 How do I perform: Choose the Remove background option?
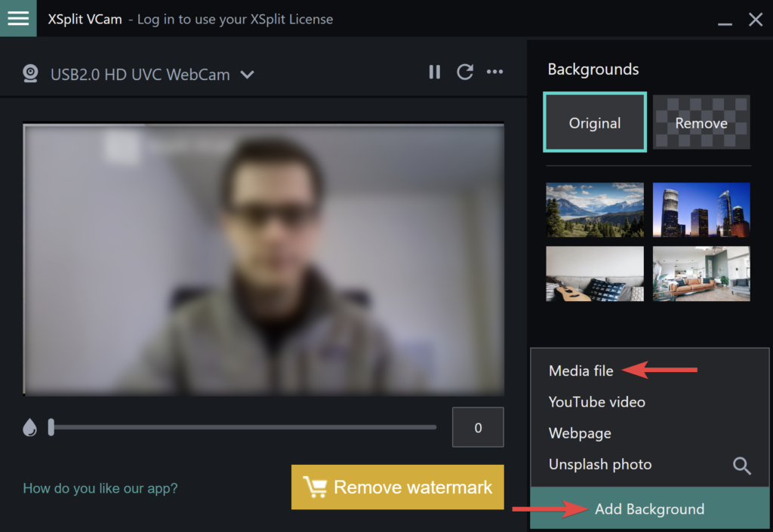coord(701,122)
